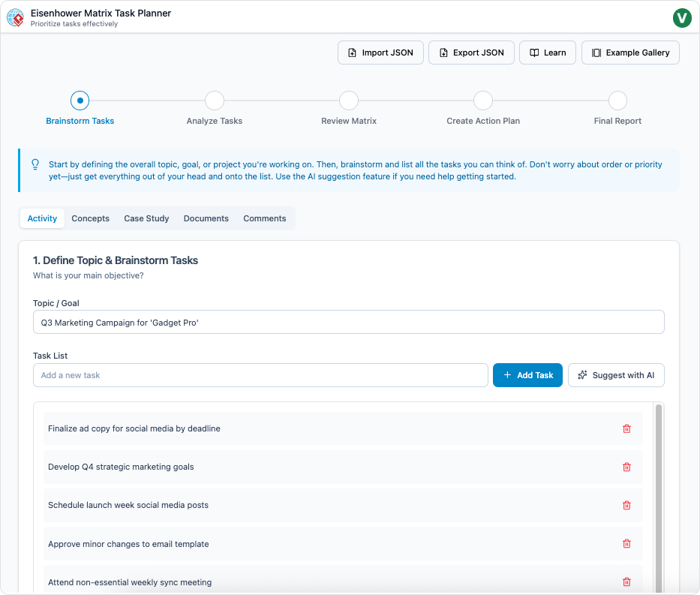
Task: Delete 'Approve minor changes to email template'
Action: pos(626,544)
